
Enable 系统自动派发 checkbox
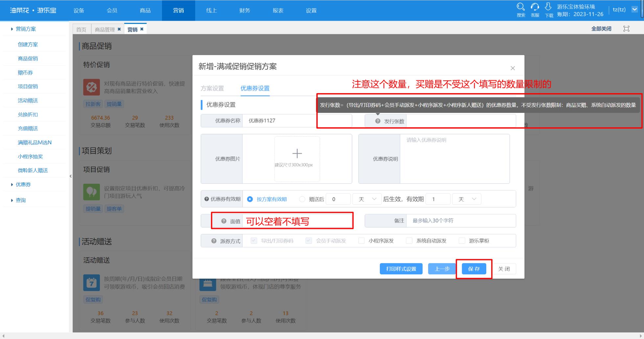click(409, 241)
